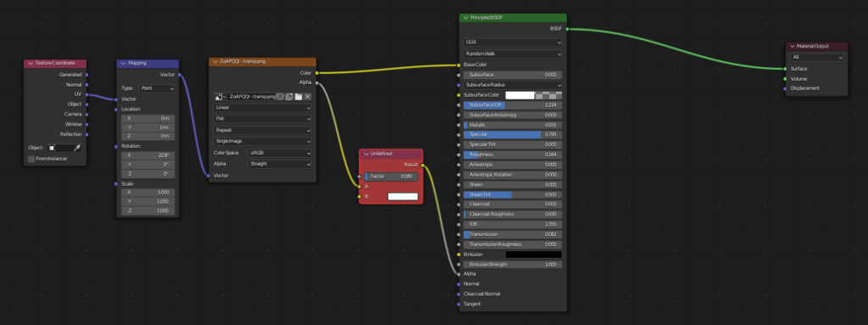Click the Displacement input socket
The width and height of the screenshot is (868, 325).
point(785,88)
